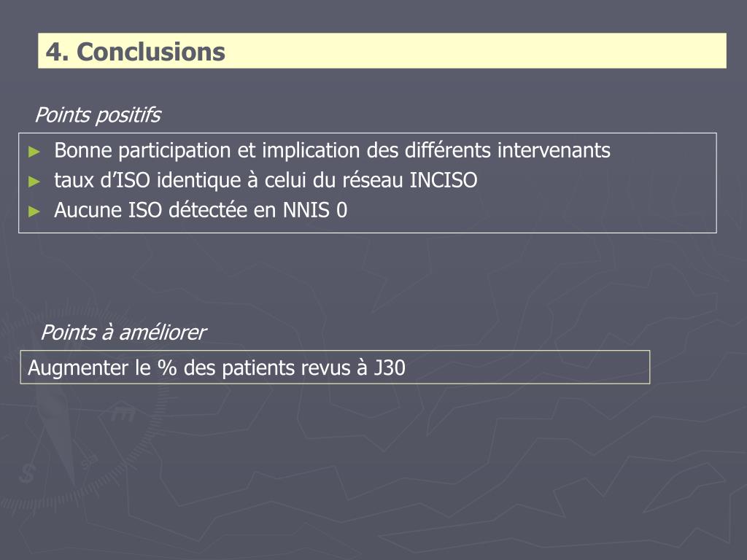This screenshot has height=560, width=747.
Task: Click the 'Points à améliorer' heading
Action: click(123, 332)
